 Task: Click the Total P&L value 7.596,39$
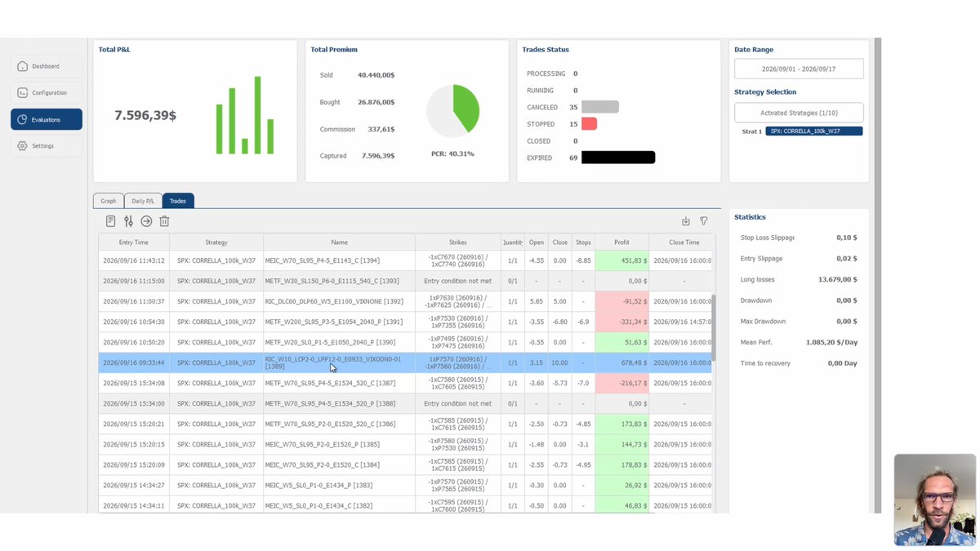pyautogui.click(x=145, y=116)
